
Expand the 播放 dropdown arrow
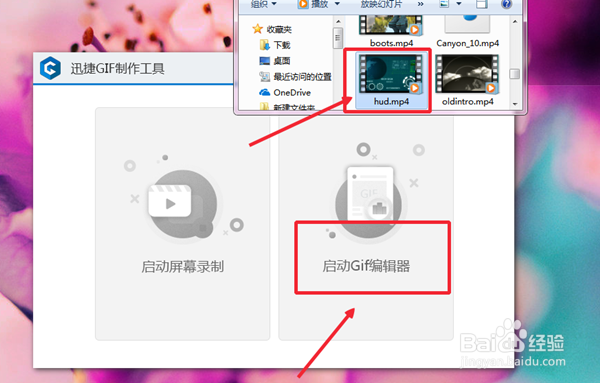(x=337, y=4)
